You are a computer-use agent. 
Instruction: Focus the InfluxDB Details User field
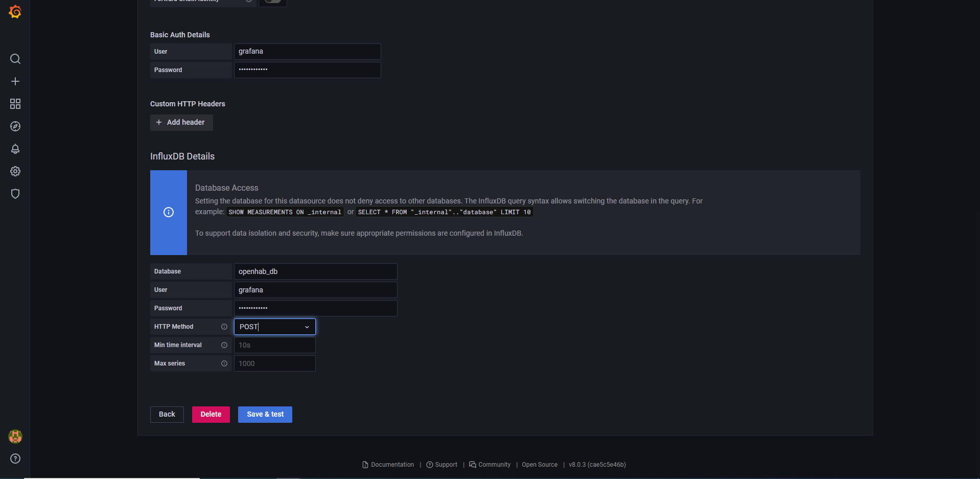[316, 290]
